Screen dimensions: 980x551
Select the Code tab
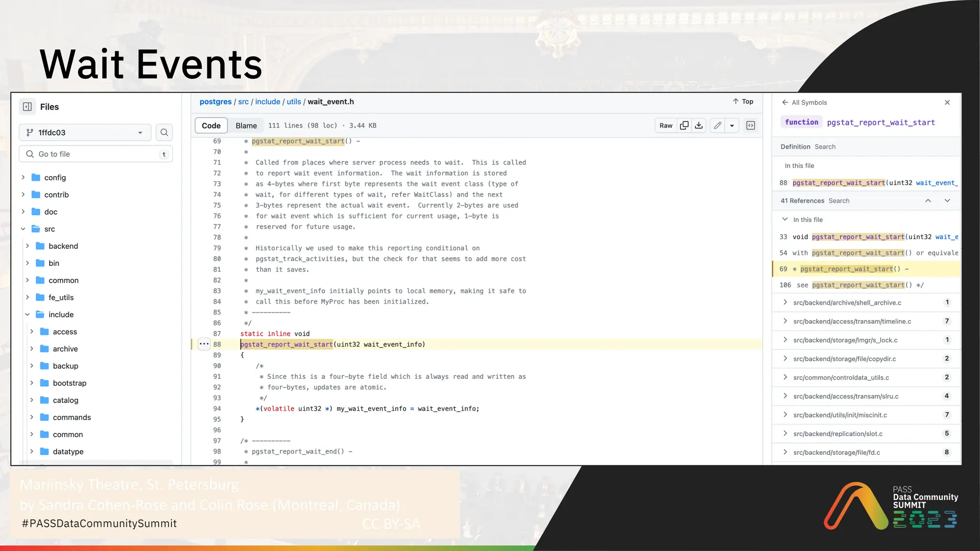(x=211, y=125)
